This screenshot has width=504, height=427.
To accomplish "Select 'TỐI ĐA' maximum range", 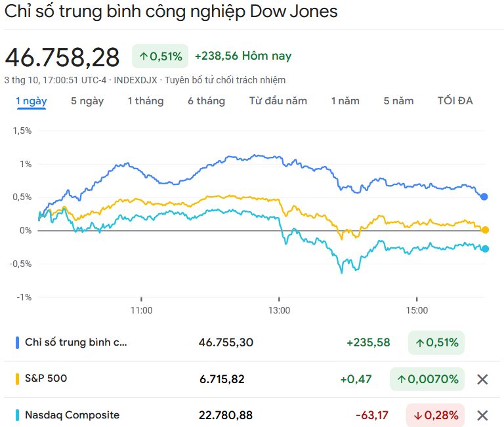I will 455,101.
